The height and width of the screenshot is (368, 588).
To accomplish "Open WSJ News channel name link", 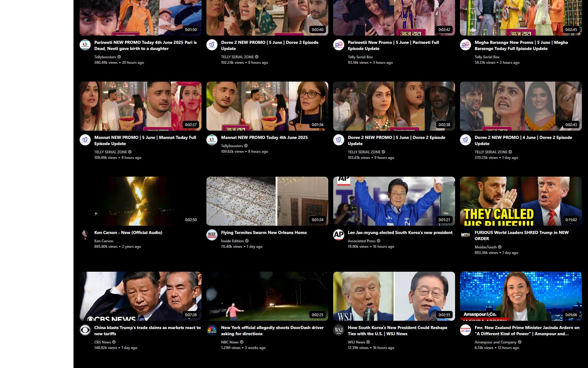I will tap(356, 342).
